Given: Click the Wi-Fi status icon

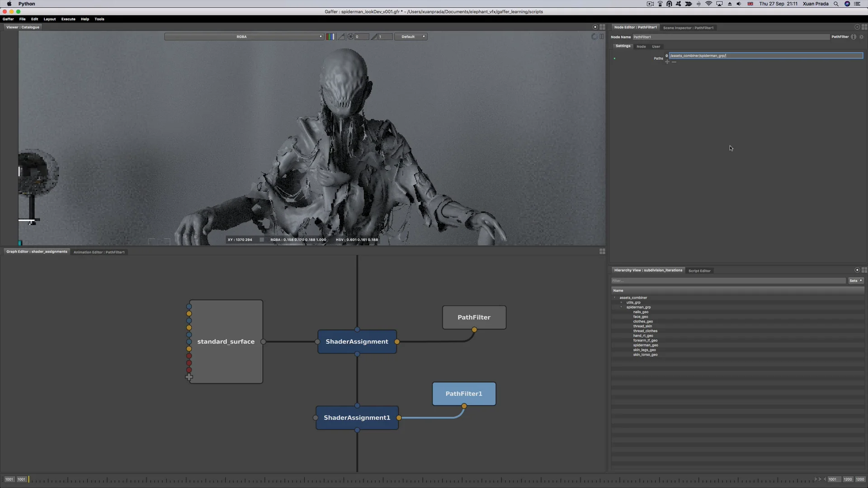Looking at the screenshot, I should (708, 4).
